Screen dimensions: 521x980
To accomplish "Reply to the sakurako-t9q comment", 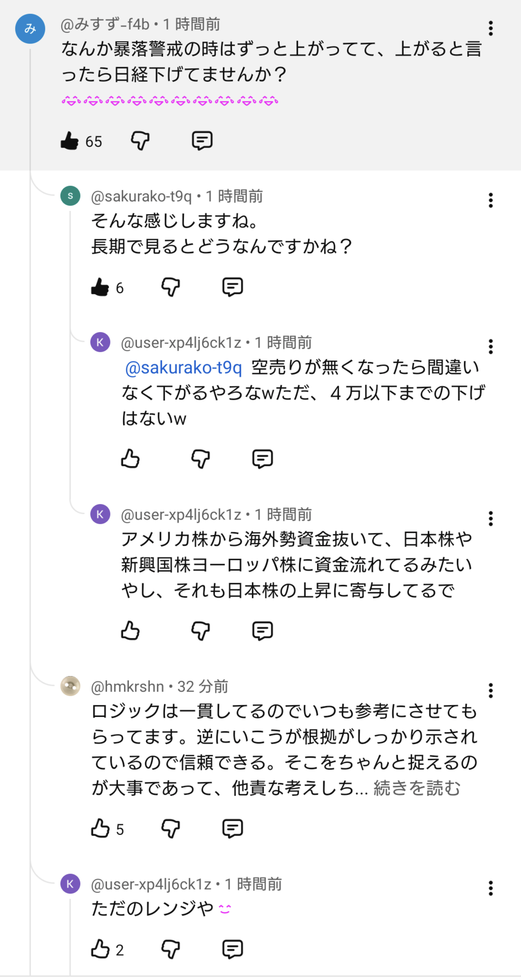I will coord(232,287).
